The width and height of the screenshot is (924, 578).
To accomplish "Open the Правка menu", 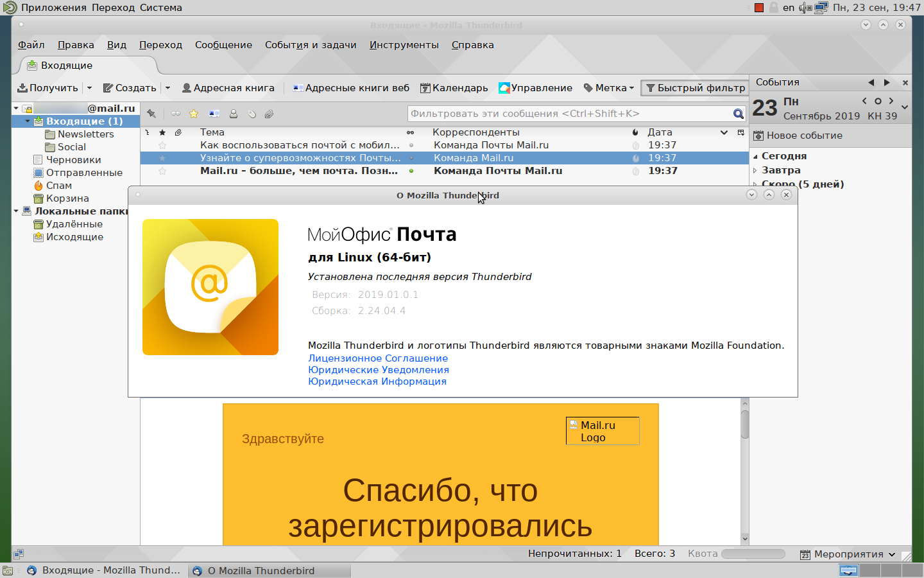I will 76,45.
